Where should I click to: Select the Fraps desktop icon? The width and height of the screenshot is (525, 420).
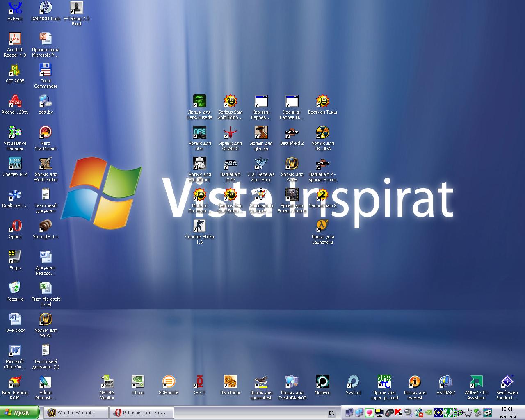tap(15, 257)
